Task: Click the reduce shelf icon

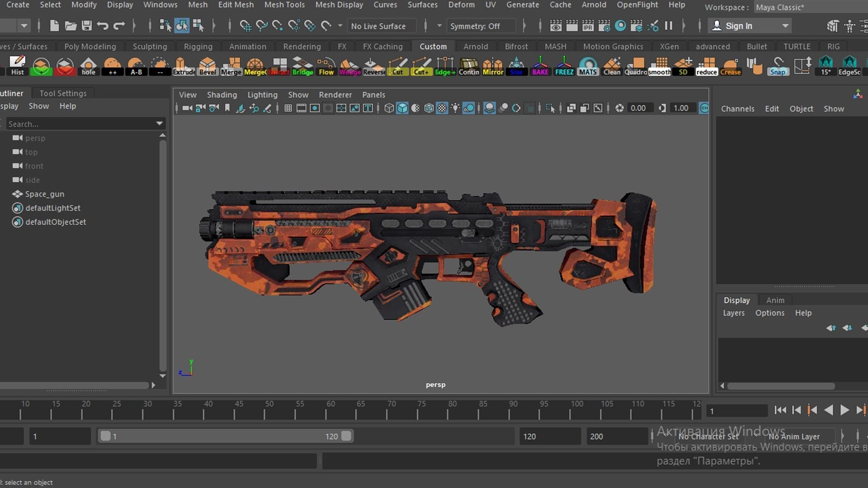Action: point(707,66)
